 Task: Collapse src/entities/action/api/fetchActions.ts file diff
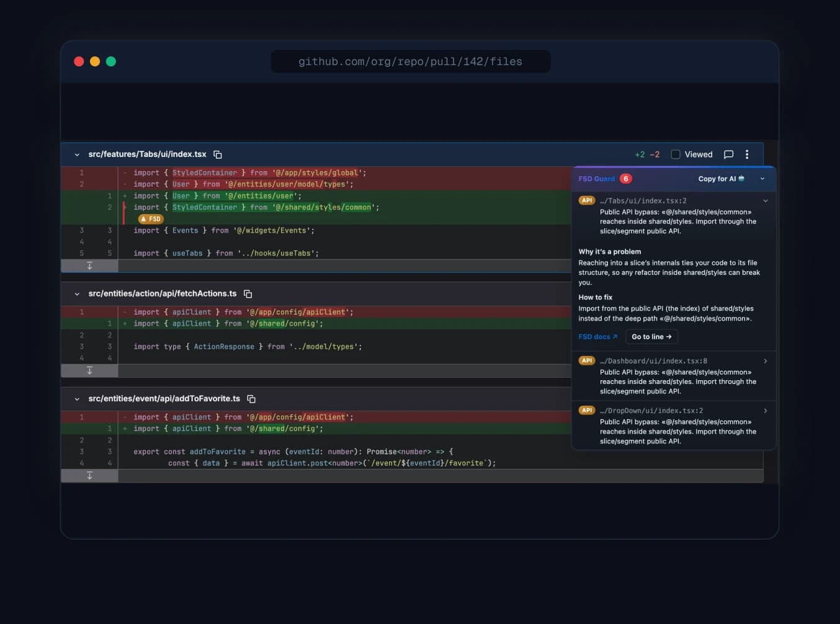pos(77,294)
